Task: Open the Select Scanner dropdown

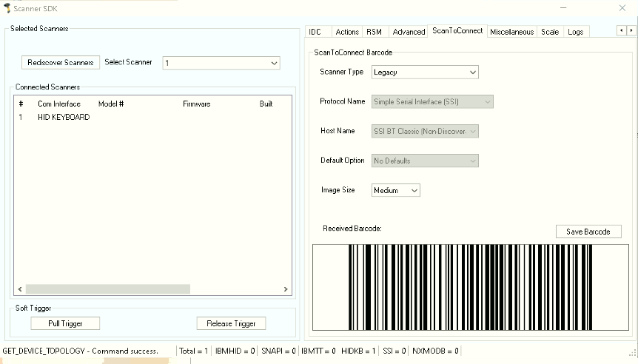Action: (221, 63)
